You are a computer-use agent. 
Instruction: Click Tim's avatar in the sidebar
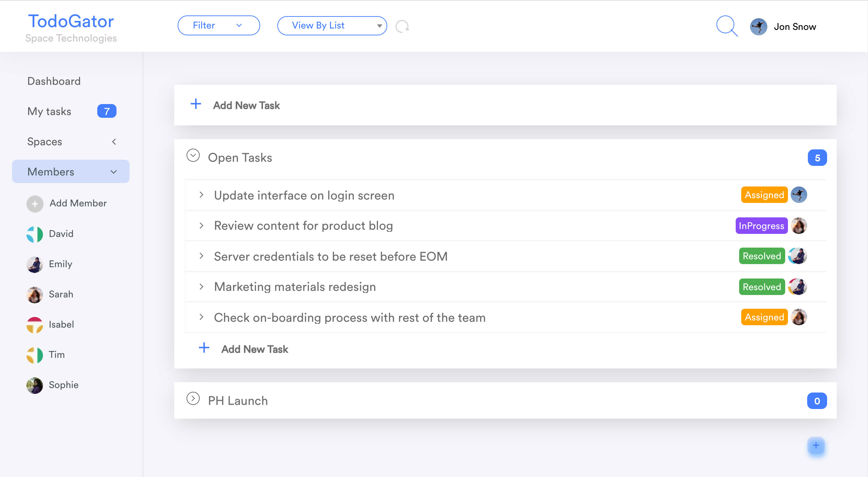35,355
